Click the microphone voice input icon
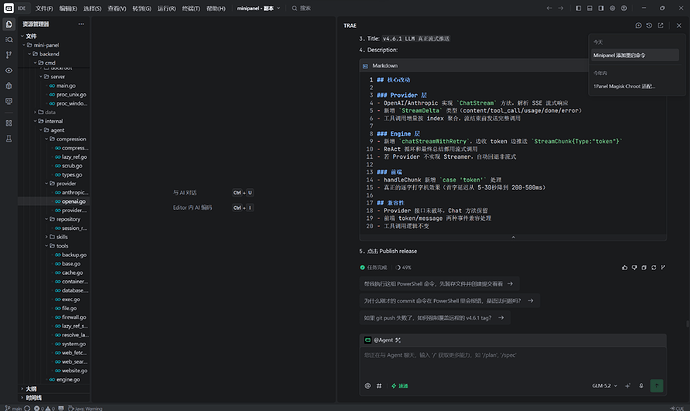This screenshot has width=690, height=411. tap(641, 386)
